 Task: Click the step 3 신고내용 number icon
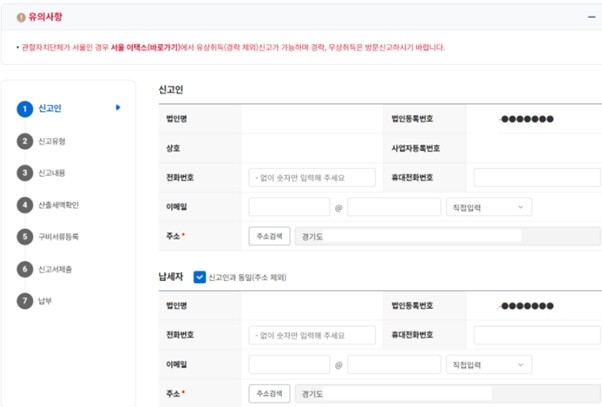click(25, 173)
